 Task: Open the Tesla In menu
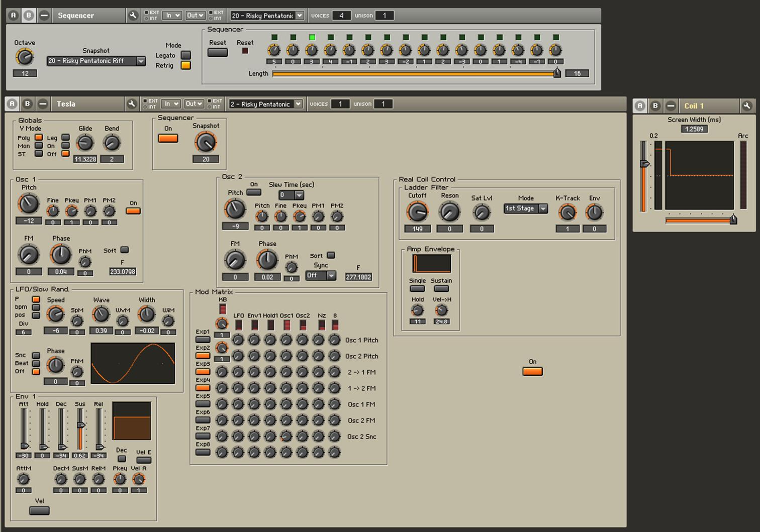171,104
